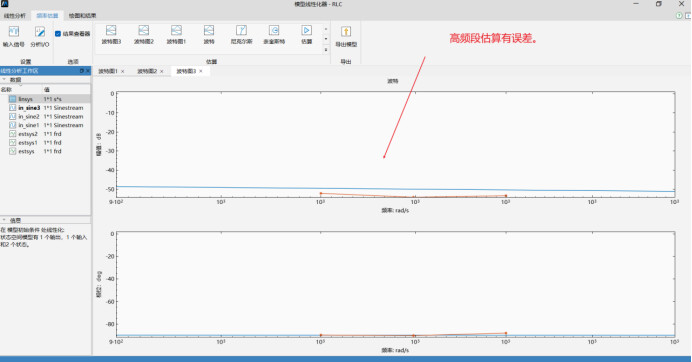Click the 导出模型 export model button
Viewport: 692px width, 362px height.
click(x=346, y=36)
